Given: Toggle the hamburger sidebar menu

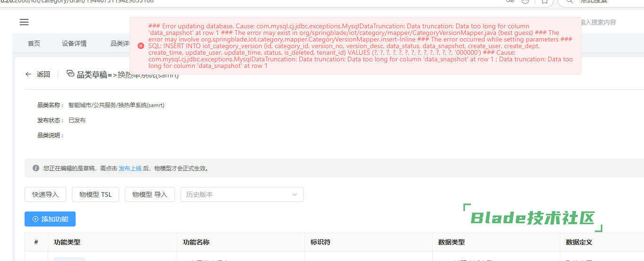Looking at the screenshot, I should tap(24, 22).
